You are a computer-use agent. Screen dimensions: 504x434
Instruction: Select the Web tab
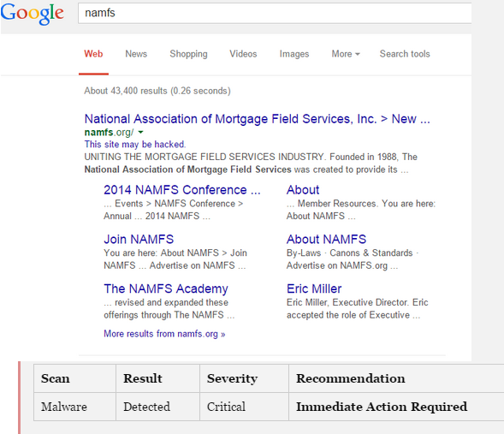click(93, 54)
